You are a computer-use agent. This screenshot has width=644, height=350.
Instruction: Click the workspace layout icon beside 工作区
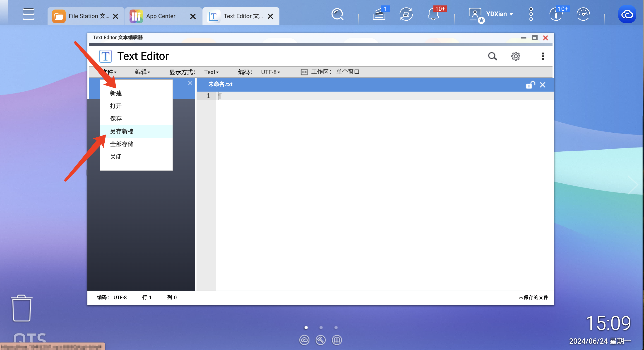[x=304, y=72]
